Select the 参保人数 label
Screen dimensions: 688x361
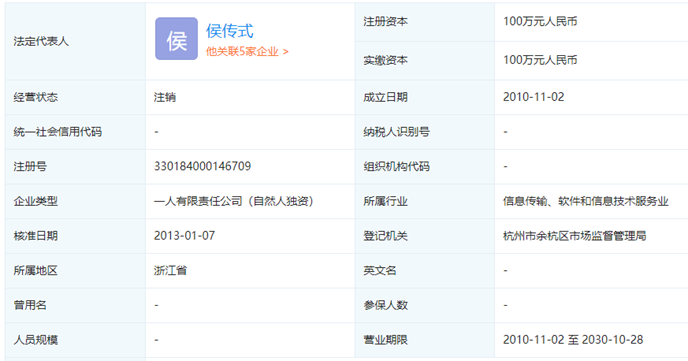385,305
